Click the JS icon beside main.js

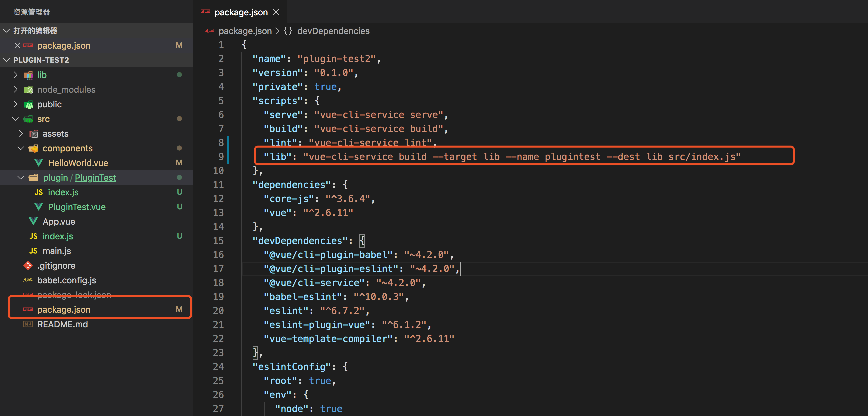33,251
